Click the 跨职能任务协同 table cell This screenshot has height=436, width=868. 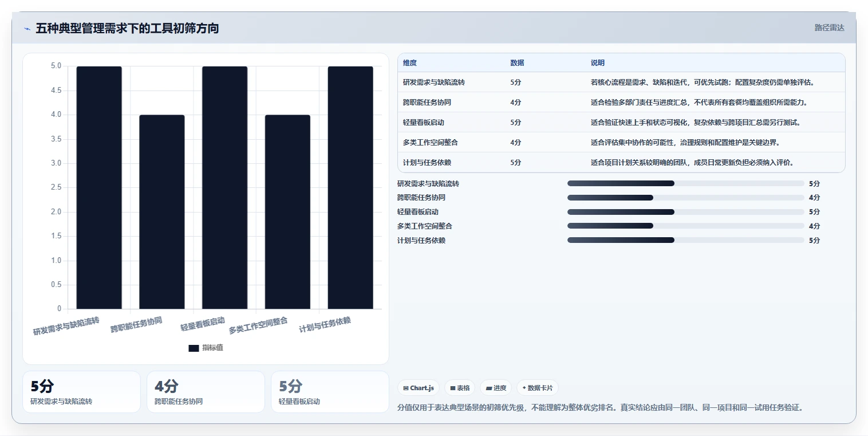[x=426, y=103]
